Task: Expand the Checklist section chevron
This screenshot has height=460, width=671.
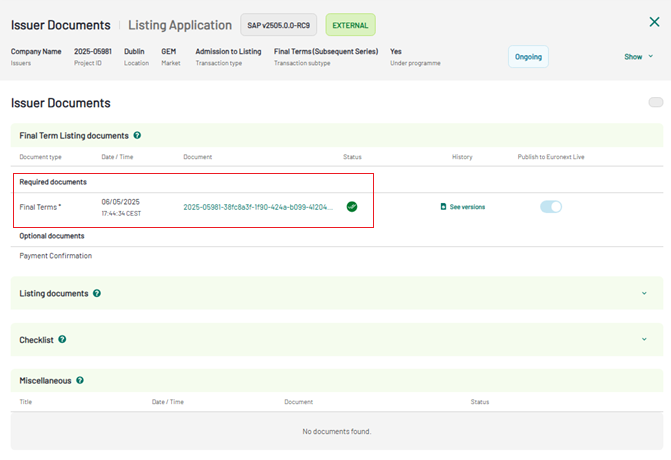Action: pos(644,339)
